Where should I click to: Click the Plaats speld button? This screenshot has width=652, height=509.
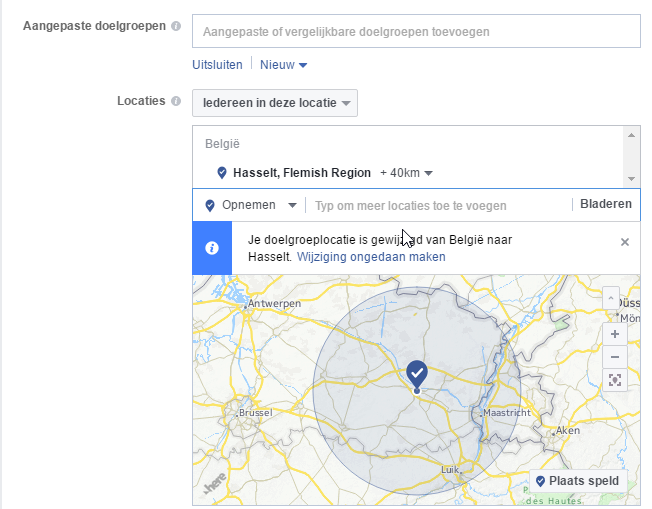click(577, 481)
